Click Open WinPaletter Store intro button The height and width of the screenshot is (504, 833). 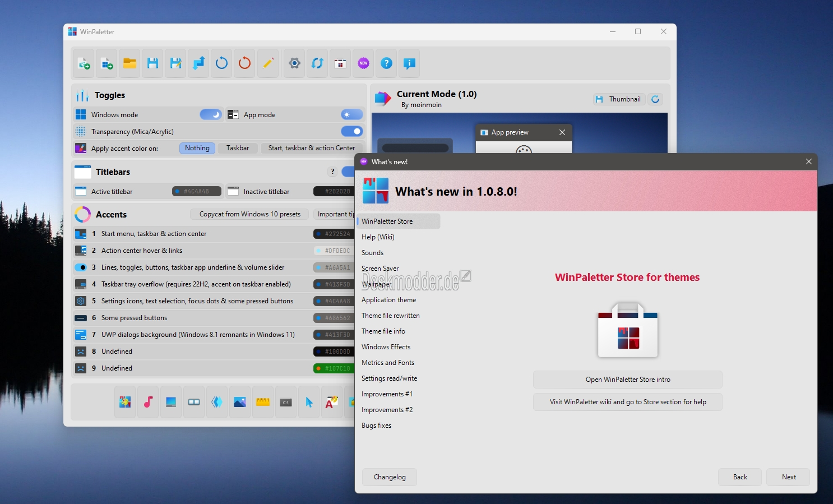point(628,380)
